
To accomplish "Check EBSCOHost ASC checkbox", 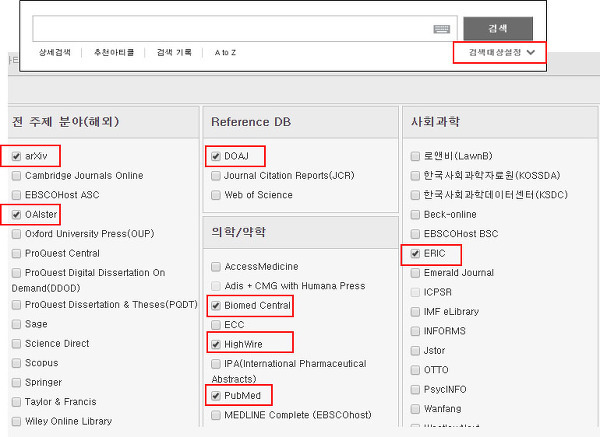I will [16, 195].
